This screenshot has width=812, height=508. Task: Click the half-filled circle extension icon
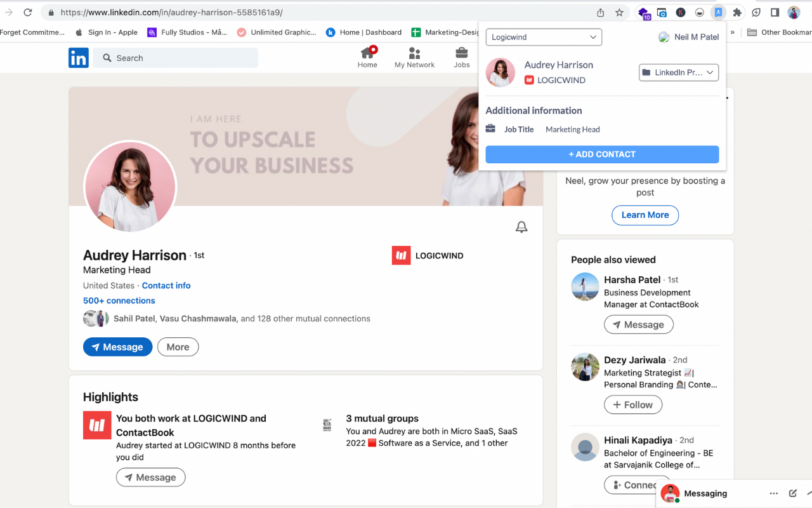point(700,12)
